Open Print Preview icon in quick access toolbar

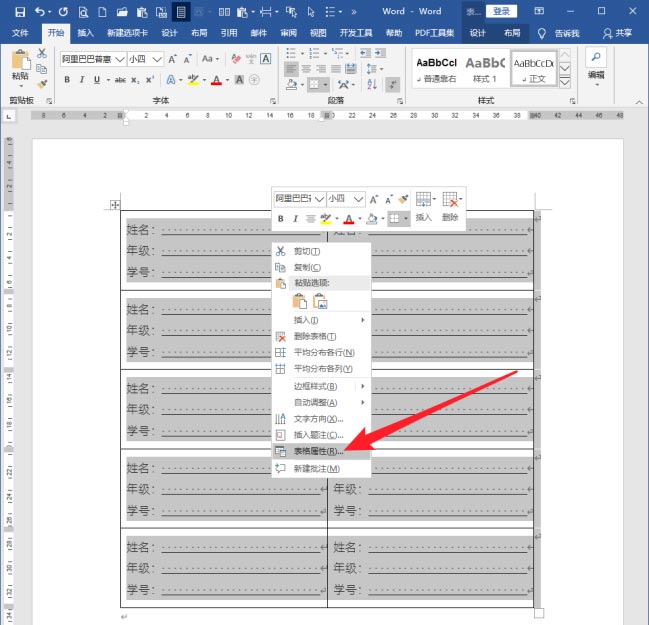point(83,12)
